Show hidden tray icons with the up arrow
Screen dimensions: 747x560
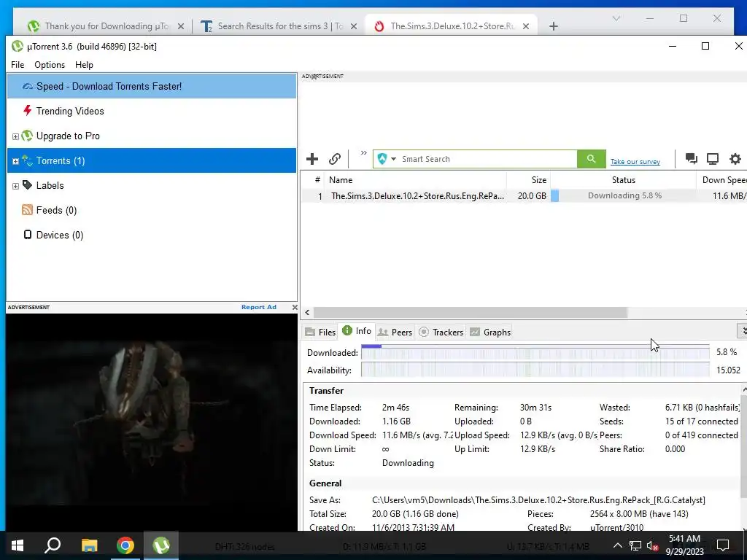pyautogui.click(x=617, y=545)
